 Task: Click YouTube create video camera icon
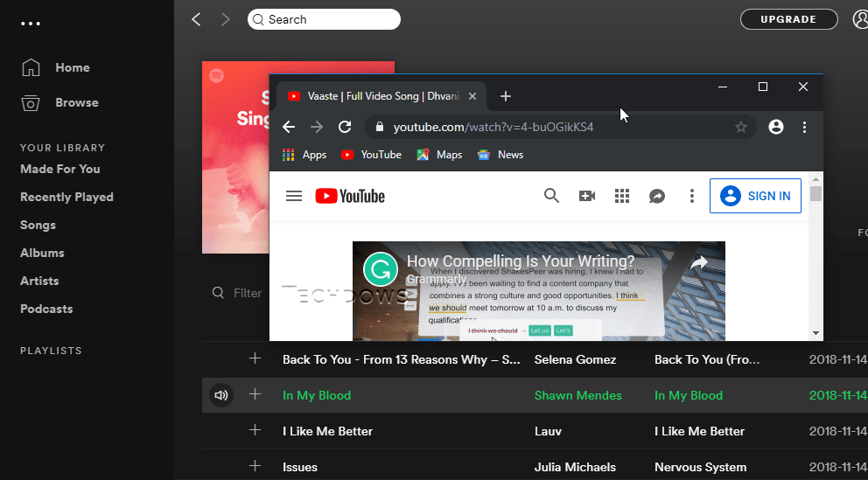pos(587,196)
